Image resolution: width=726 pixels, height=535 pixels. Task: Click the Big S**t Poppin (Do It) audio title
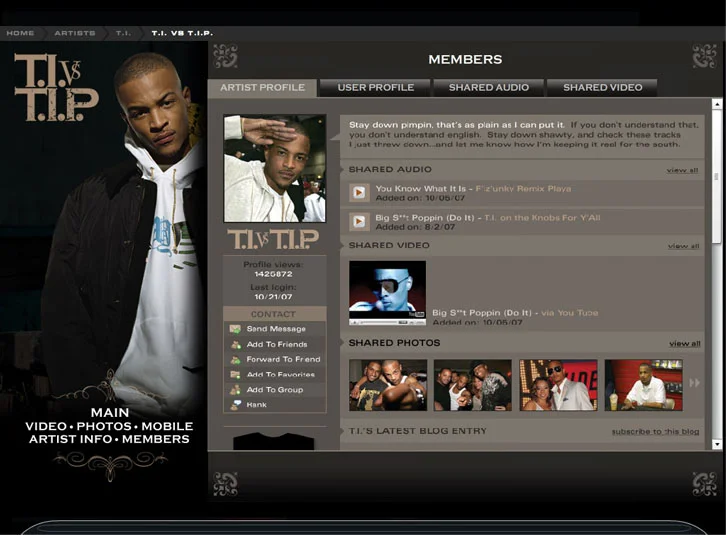pyautogui.click(x=425, y=218)
